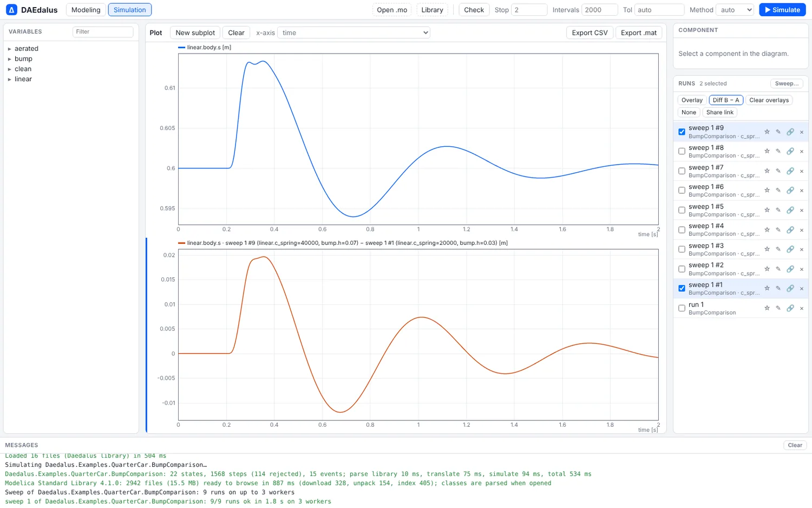Click link icon on sweep 1 #1 row
The height and width of the screenshot is (508, 812).
(x=790, y=288)
